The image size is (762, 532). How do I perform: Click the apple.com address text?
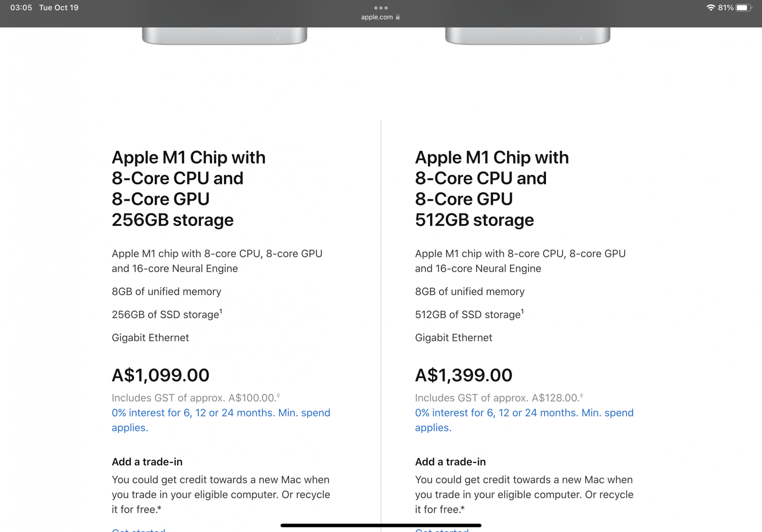(x=376, y=17)
